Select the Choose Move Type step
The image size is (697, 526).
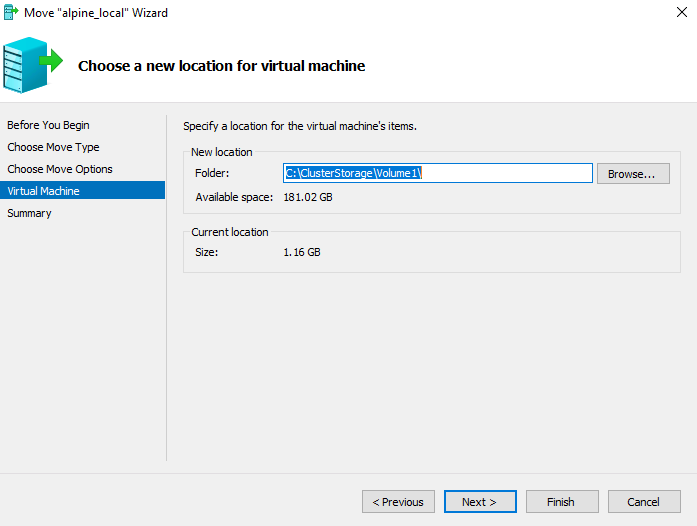53,147
